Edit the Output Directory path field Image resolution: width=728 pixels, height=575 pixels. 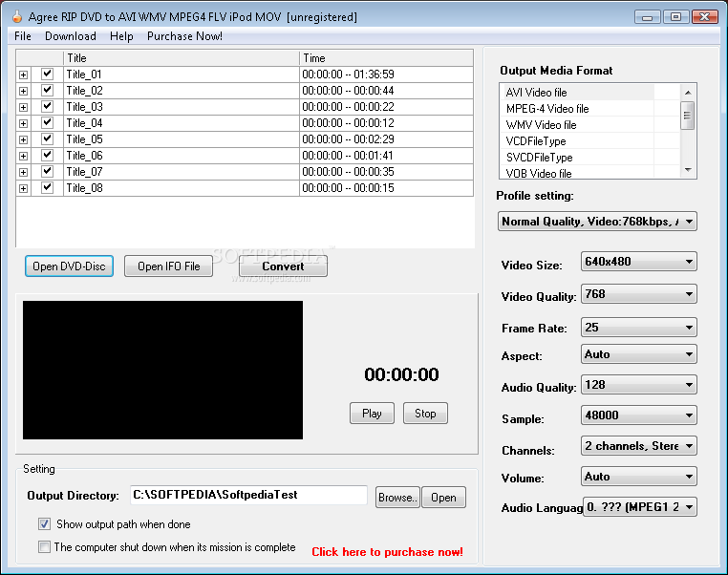click(248, 495)
